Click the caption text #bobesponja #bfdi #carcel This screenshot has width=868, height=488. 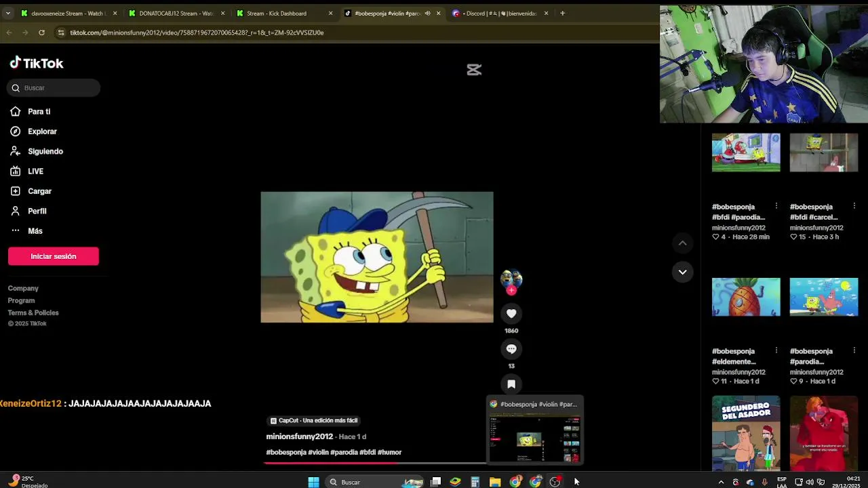point(815,212)
